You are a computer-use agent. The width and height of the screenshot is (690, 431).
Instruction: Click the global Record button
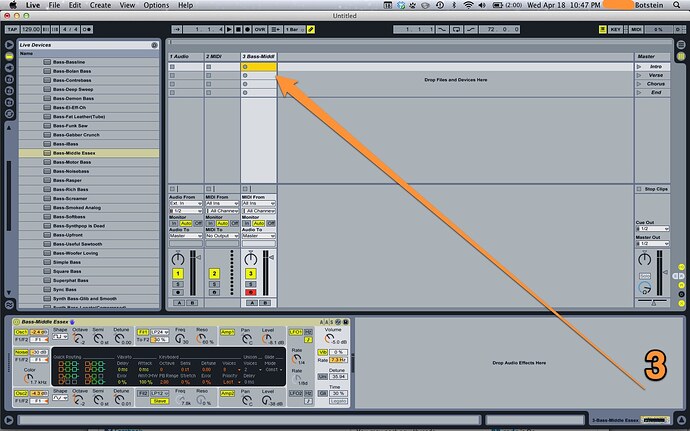[x=247, y=29]
